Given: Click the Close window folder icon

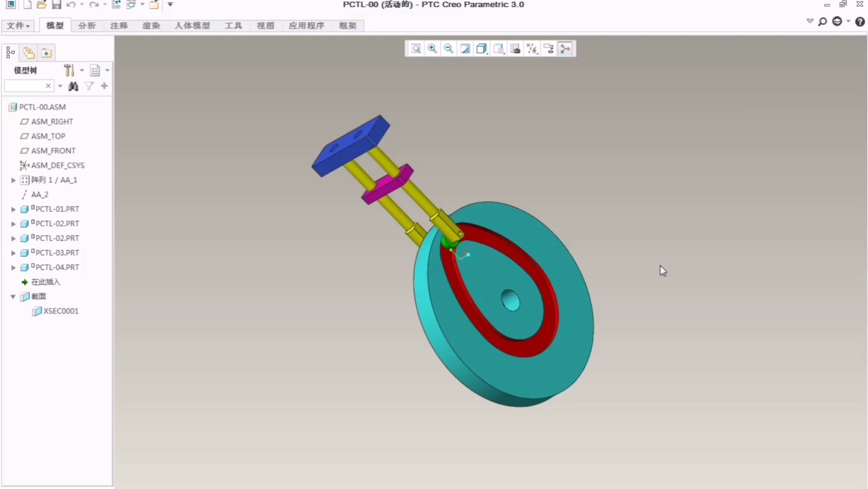Looking at the screenshot, I should click(154, 5).
